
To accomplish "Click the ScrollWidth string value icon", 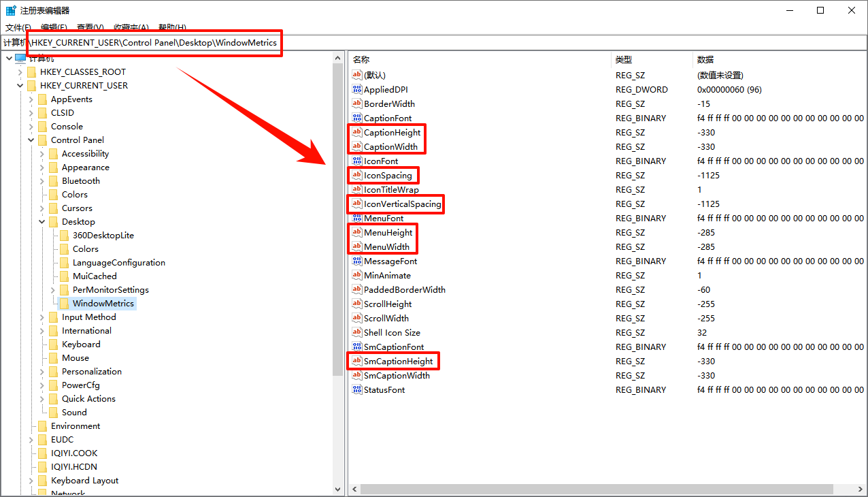I will [x=357, y=319].
